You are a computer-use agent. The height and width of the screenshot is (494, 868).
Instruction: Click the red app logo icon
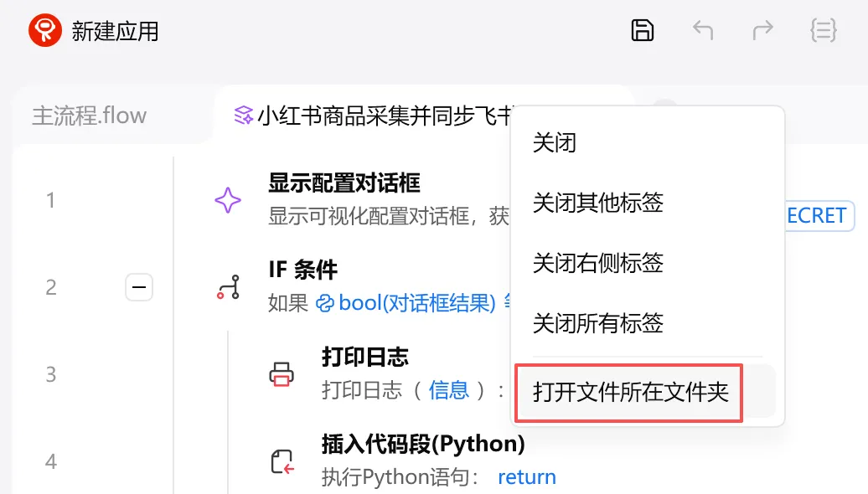pyautogui.click(x=45, y=30)
